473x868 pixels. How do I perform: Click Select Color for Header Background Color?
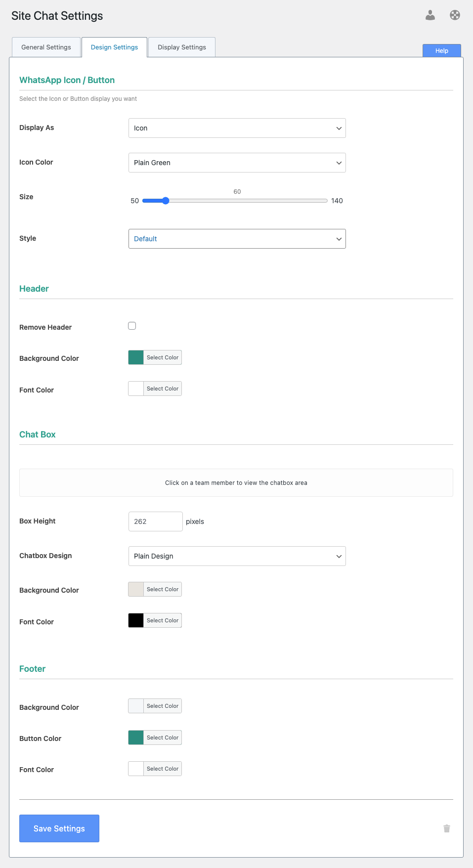pos(163,357)
